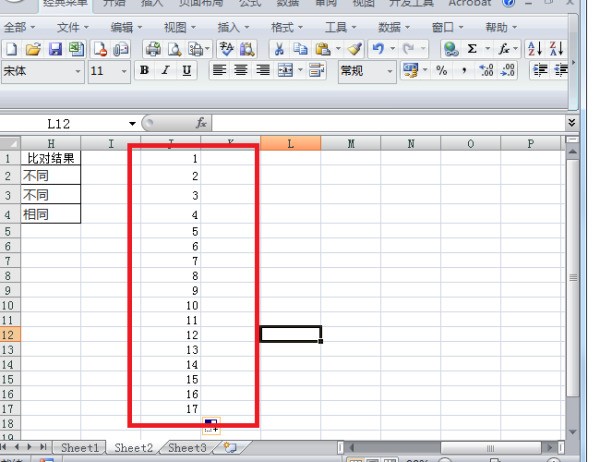Viewport: 600px width, 462px height.
Task: Open the 全部 menu
Action: point(19,27)
